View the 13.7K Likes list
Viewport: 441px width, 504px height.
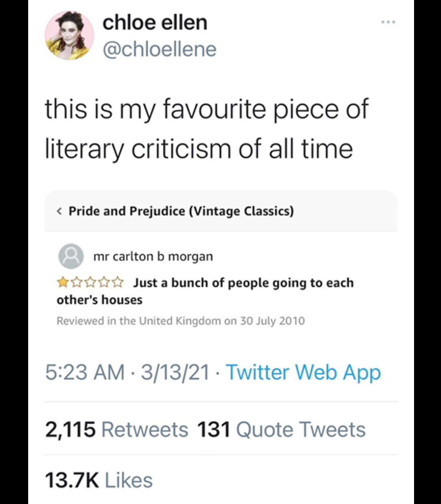(x=99, y=480)
